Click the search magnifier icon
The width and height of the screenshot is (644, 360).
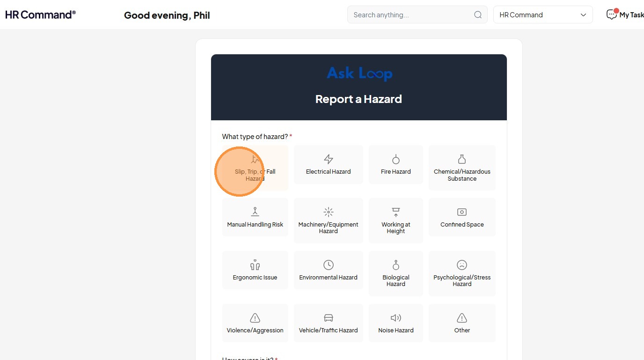click(x=478, y=15)
